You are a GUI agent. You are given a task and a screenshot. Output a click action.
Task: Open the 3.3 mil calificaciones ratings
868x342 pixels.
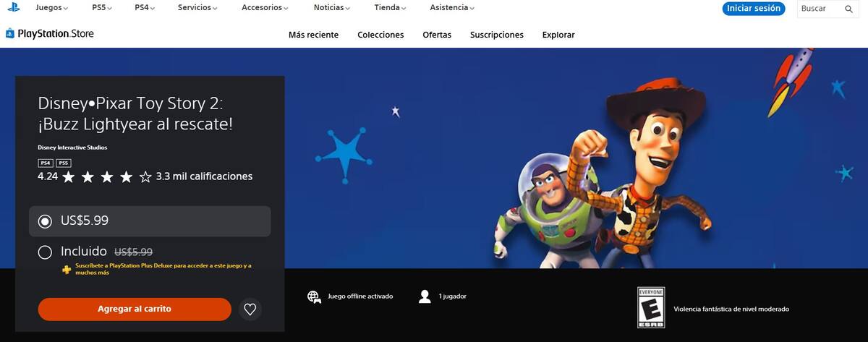pos(204,176)
